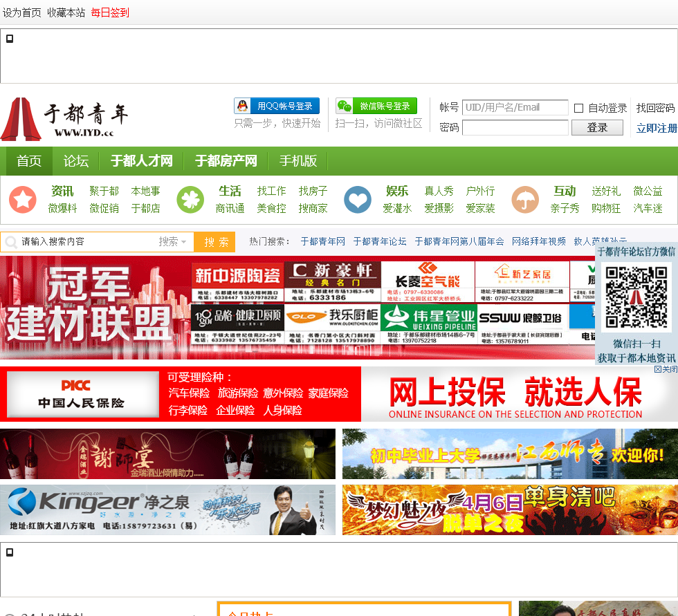Open the 于都店 link
678x616 pixels.
pyautogui.click(x=146, y=208)
